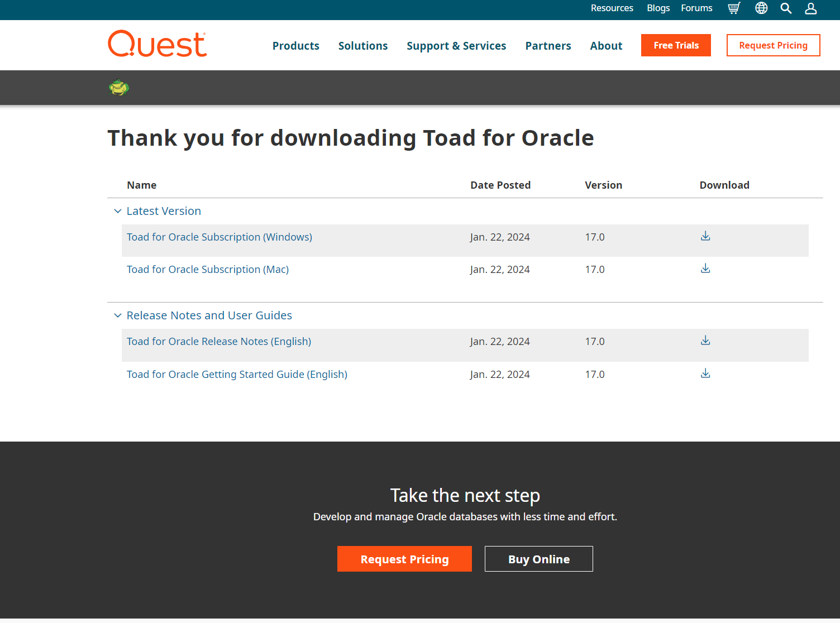
Task: Click the Name column header
Action: coord(142,185)
